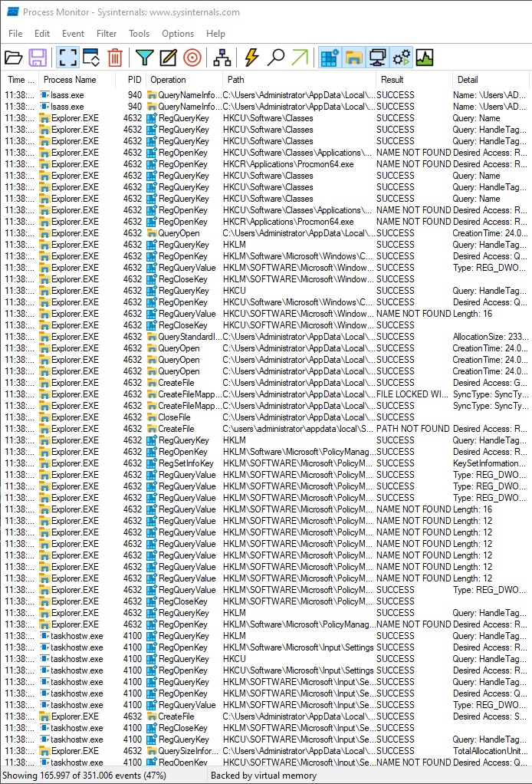
Task: Click the AllocationSize: 233... detail cell
Action: pos(491,337)
